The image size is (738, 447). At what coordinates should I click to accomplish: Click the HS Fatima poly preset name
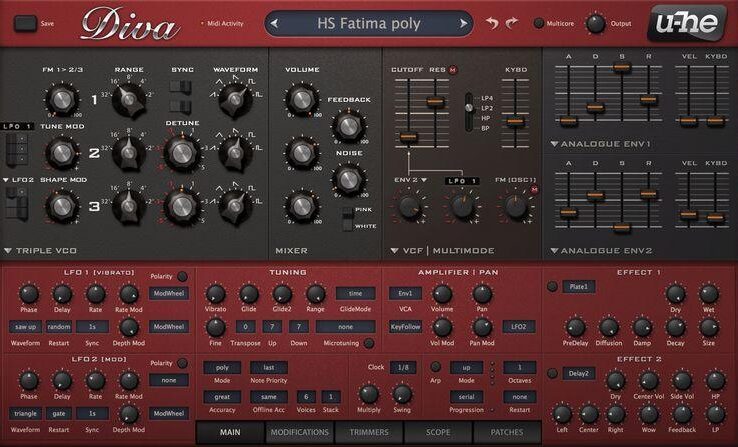369,24
